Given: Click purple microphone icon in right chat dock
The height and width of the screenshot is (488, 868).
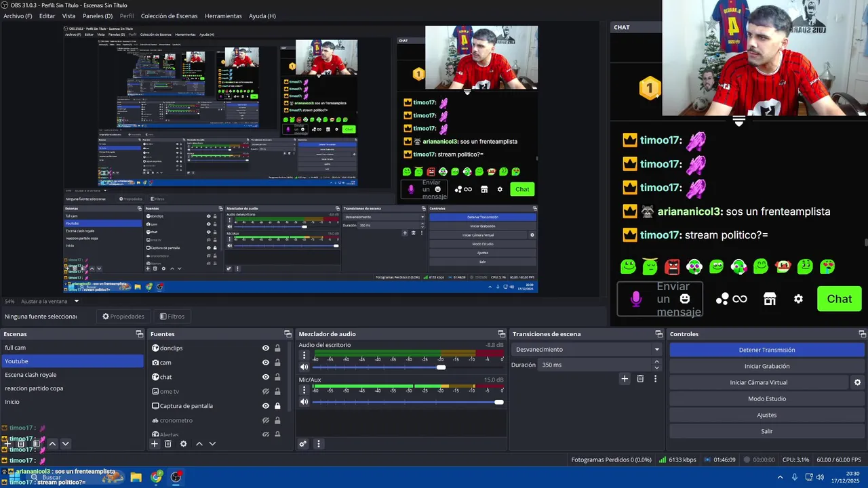Looking at the screenshot, I should point(636,299).
